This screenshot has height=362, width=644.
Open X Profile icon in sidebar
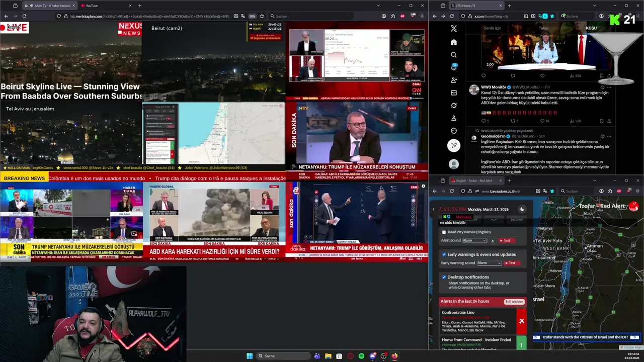(453, 118)
